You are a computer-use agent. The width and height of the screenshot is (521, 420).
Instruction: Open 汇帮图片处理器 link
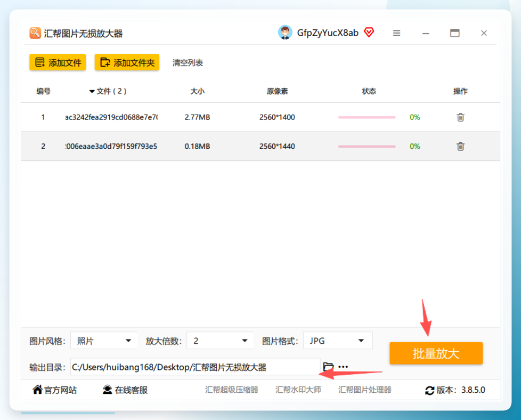[365, 390]
